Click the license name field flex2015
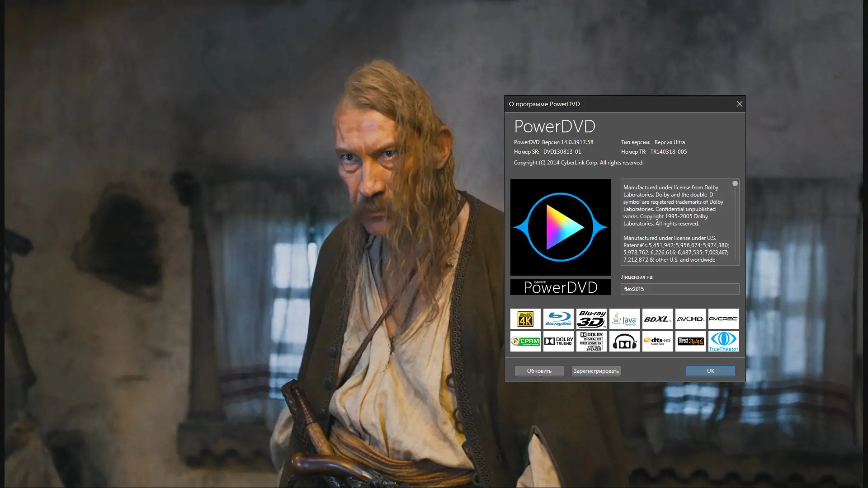This screenshot has width=868, height=488. pyautogui.click(x=679, y=289)
